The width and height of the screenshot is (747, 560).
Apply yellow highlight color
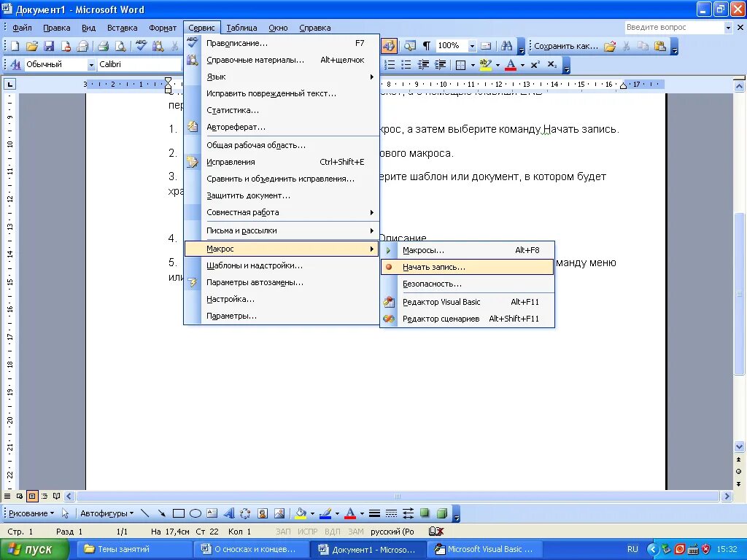point(485,64)
